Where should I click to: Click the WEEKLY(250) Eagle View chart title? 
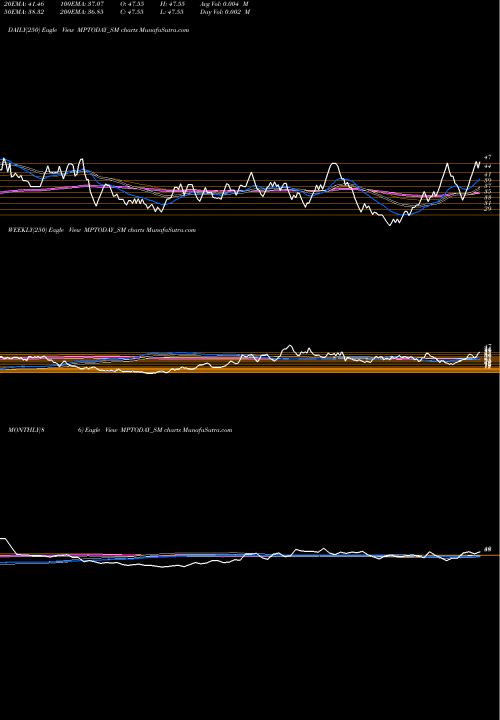pos(102,230)
